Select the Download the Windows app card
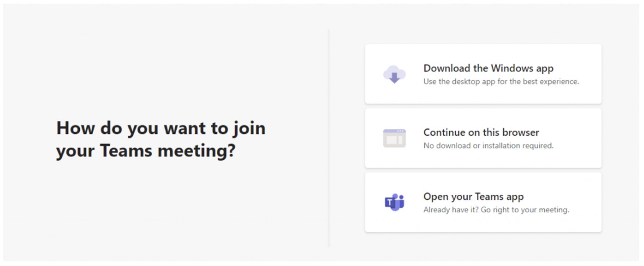This screenshot has width=644, height=266. pos(483,74)
